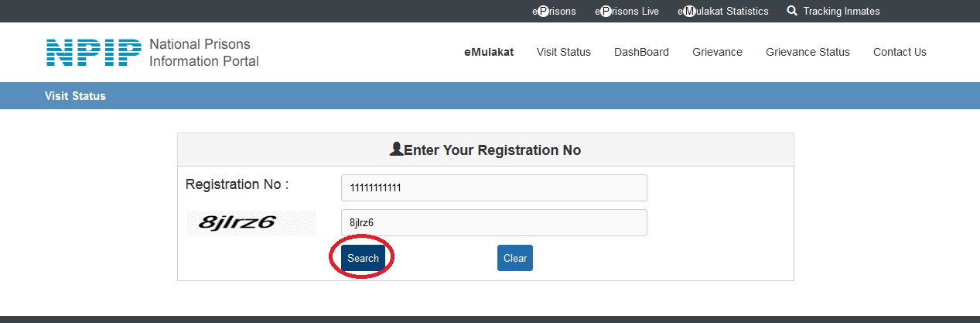Open the DashBoard page
980x323 pixels.
(641, 52)
